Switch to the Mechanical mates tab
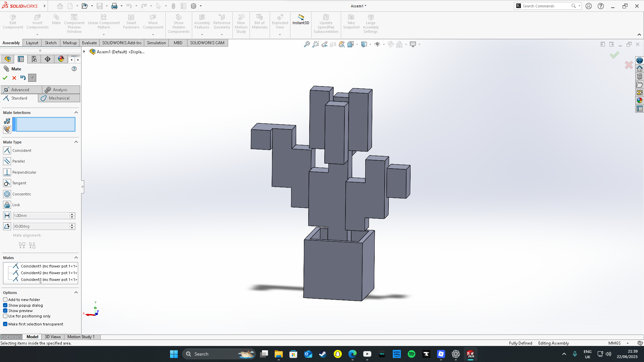The width and height of the screenshot is (644, 362). (59, 98)
